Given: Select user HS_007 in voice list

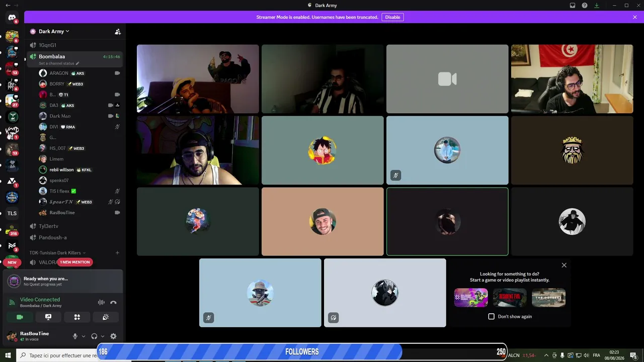Looking at the screenshot, I should pyautogui.click(x=79, y=148).
